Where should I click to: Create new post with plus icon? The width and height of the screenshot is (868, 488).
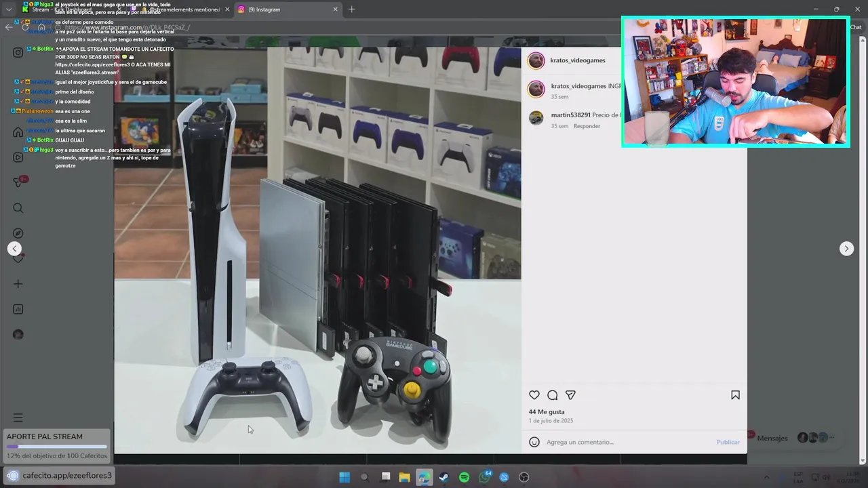point(18,284)
